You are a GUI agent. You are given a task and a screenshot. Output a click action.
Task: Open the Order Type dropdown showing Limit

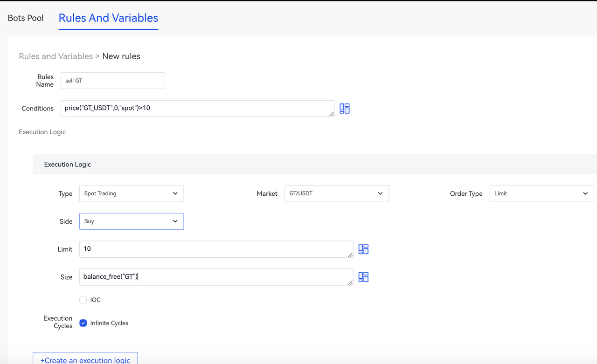[541, 193]
